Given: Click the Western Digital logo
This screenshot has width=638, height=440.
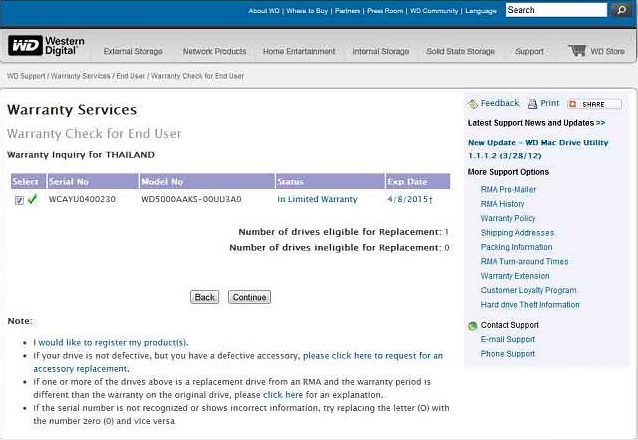Looking at the screenshot, I should point(47,47).
